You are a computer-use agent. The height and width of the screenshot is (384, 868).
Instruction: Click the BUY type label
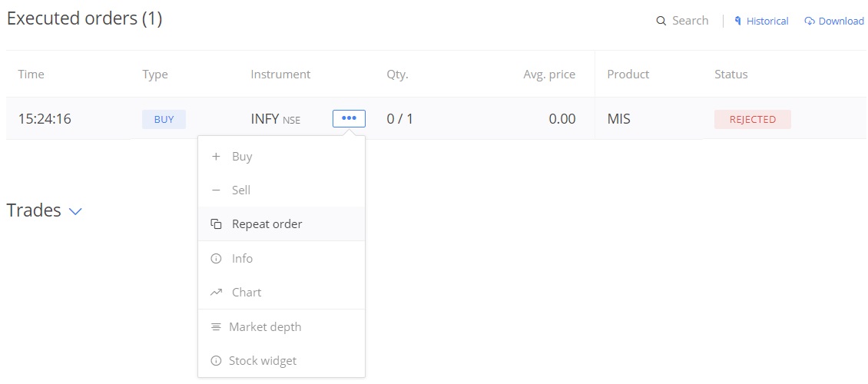(164, 120)
